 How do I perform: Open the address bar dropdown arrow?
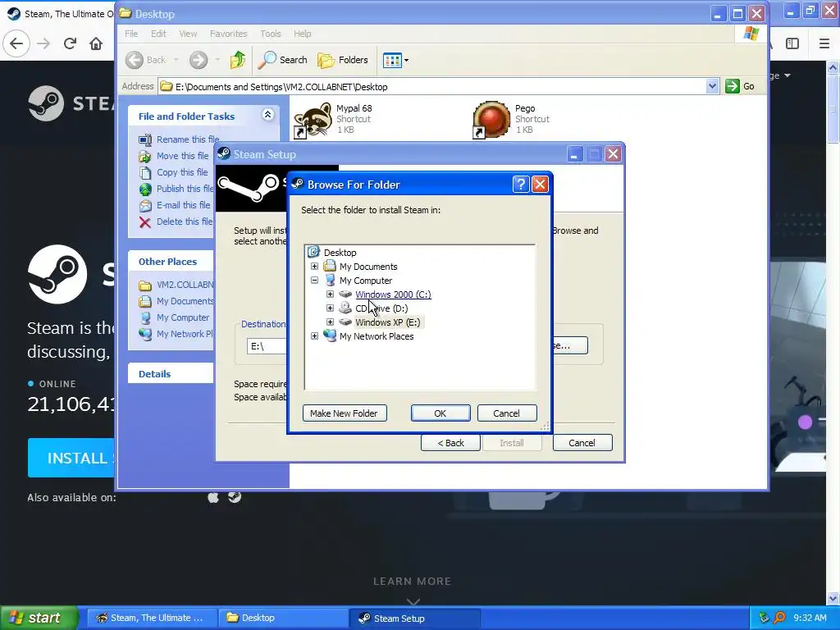coord(712,86)
